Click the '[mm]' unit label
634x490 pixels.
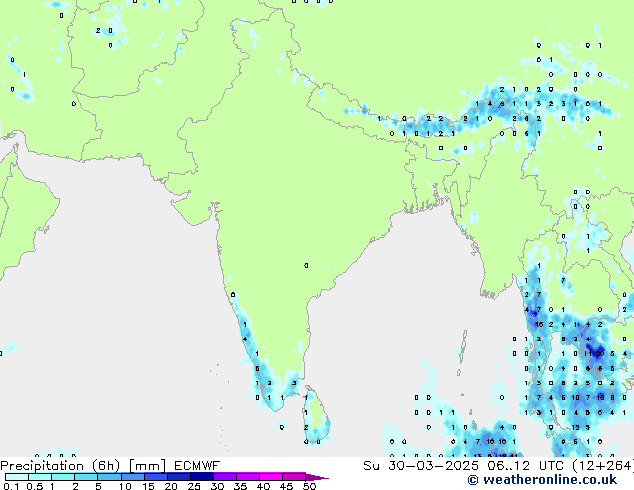point(147,466)
